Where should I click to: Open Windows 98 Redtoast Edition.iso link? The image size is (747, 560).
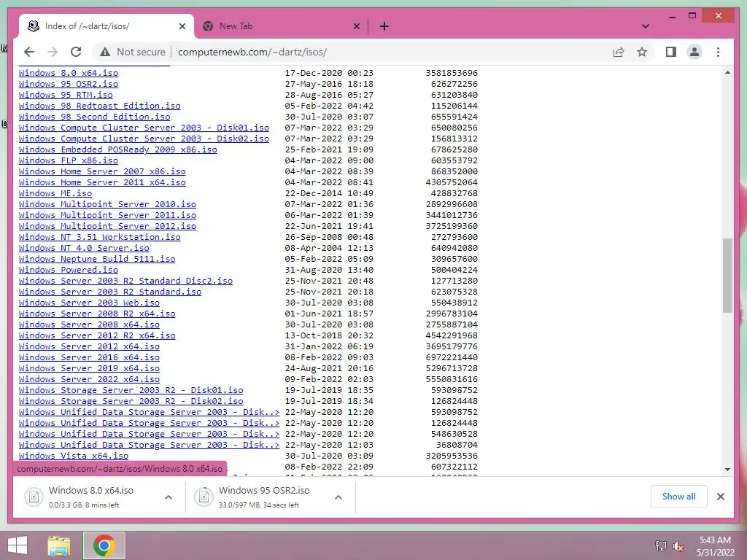[99, 106]
